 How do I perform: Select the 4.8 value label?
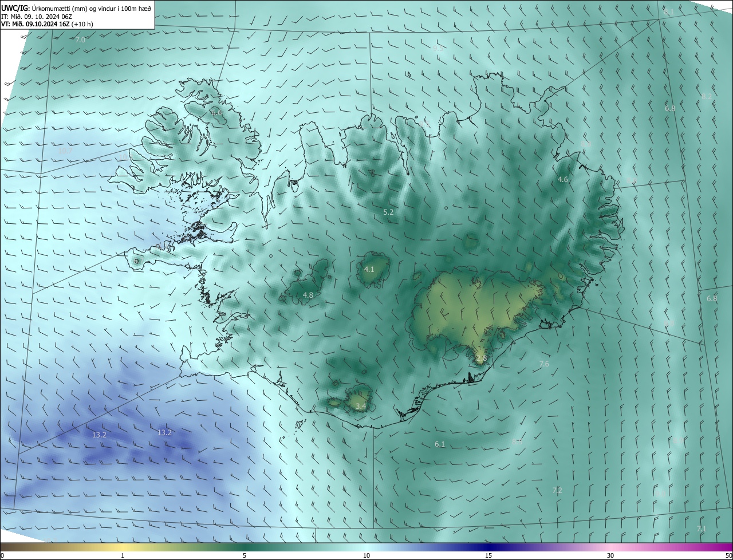tap(308, 295)
